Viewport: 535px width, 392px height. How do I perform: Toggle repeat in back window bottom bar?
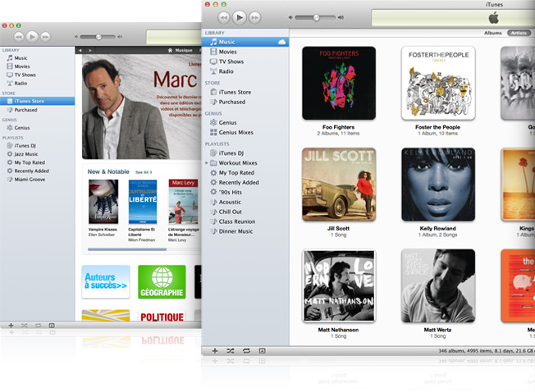tap(39, 326)
